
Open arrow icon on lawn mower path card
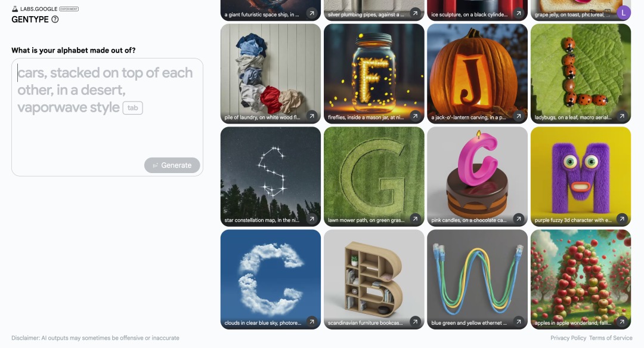(x=415, y=219)
